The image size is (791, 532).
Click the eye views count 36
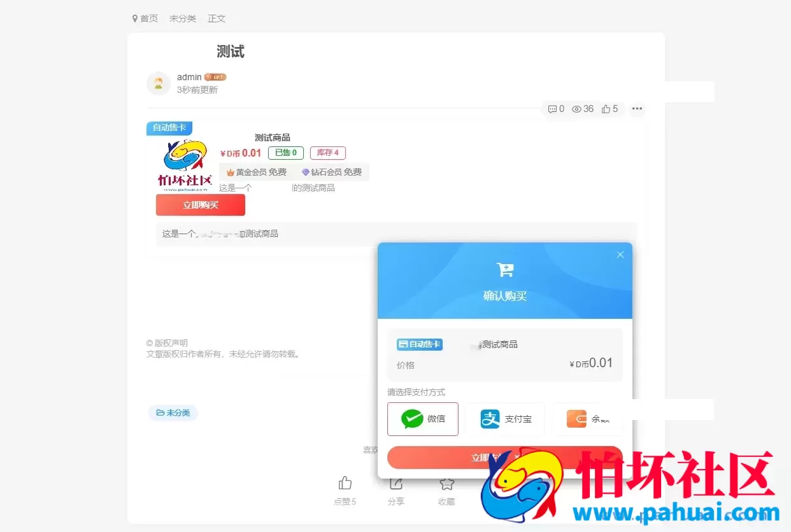click(x=583, y=109)
